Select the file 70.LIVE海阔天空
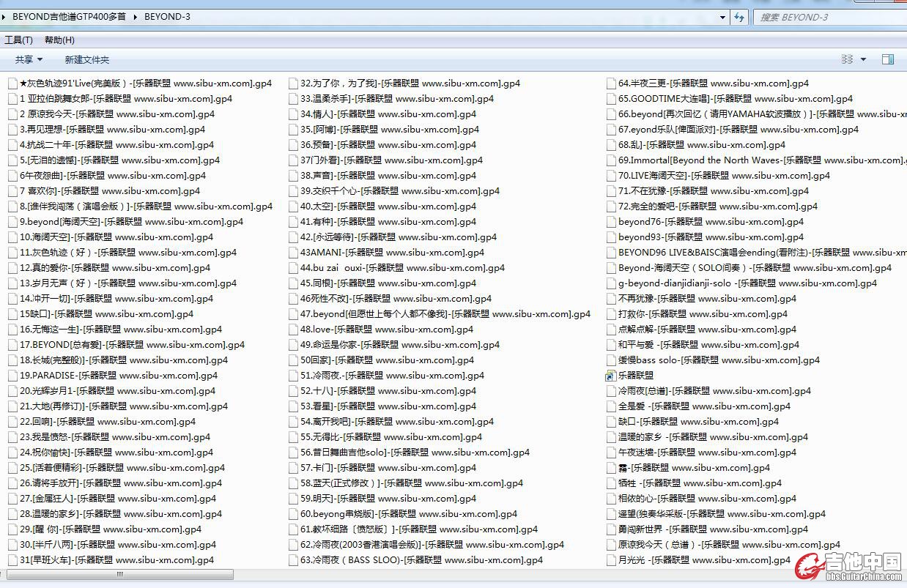This screenshot has height=588, width=907. coord(723,176)
